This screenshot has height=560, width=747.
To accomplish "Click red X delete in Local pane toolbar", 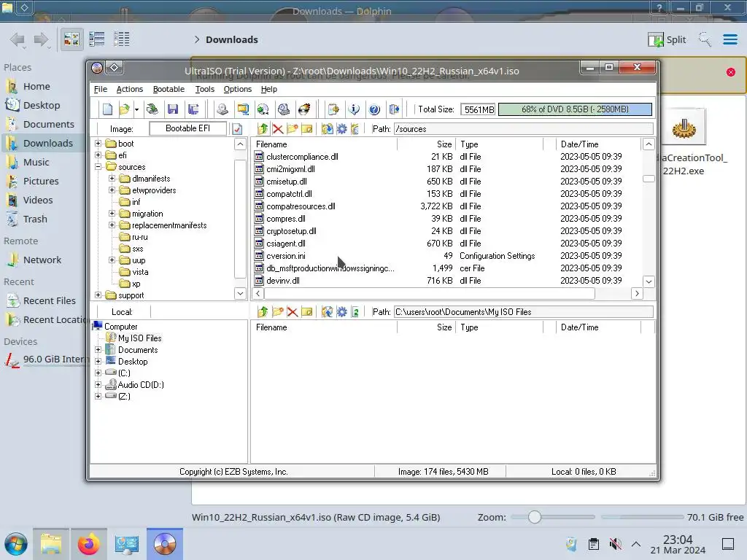I will tap(293, 312).
